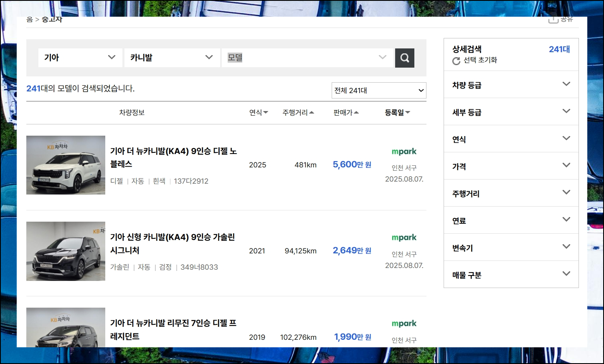604x364 pixels.
Task: Click the 5,600만 원 price
Action: coord(352,164)
